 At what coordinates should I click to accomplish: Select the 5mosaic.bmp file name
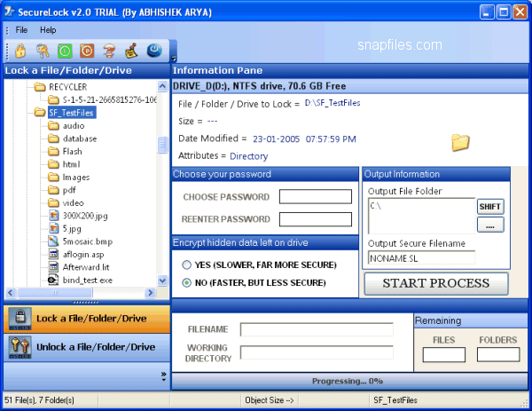point(88,241)
